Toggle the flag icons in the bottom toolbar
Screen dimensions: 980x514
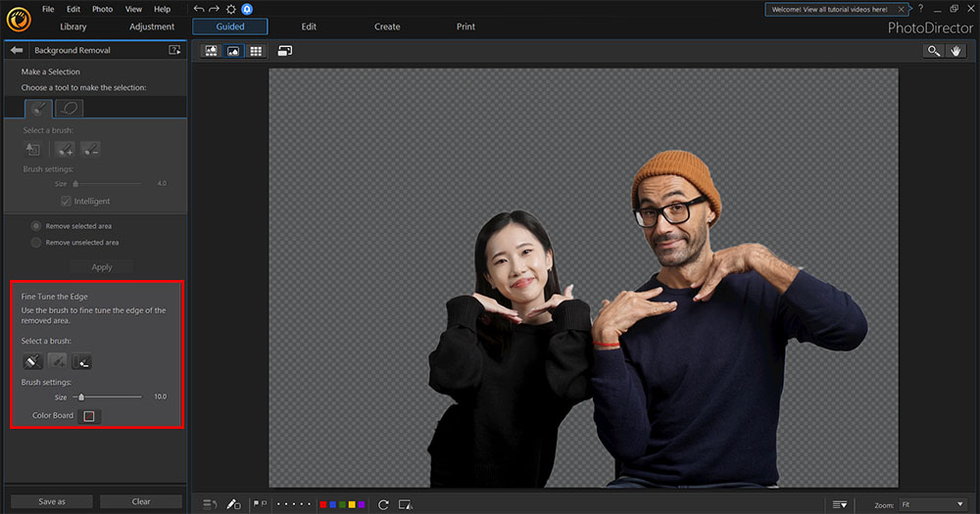click(x=260, y=503)
